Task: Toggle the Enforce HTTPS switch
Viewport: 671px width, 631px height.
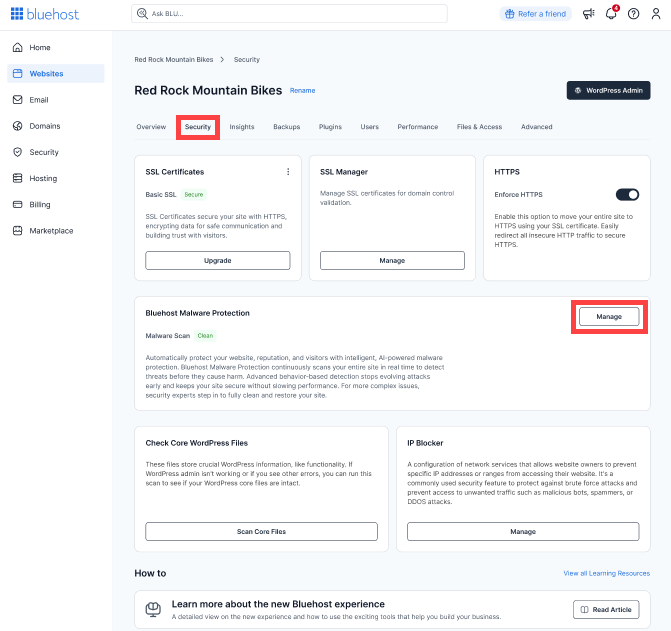Action: [x=627, y=195]
